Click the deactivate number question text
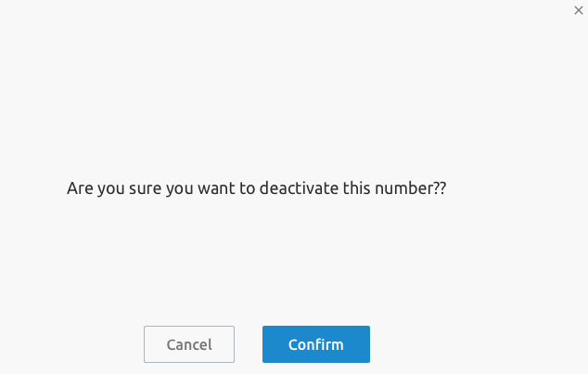This screenshot has width=588, height=374. tap(257, 188)
